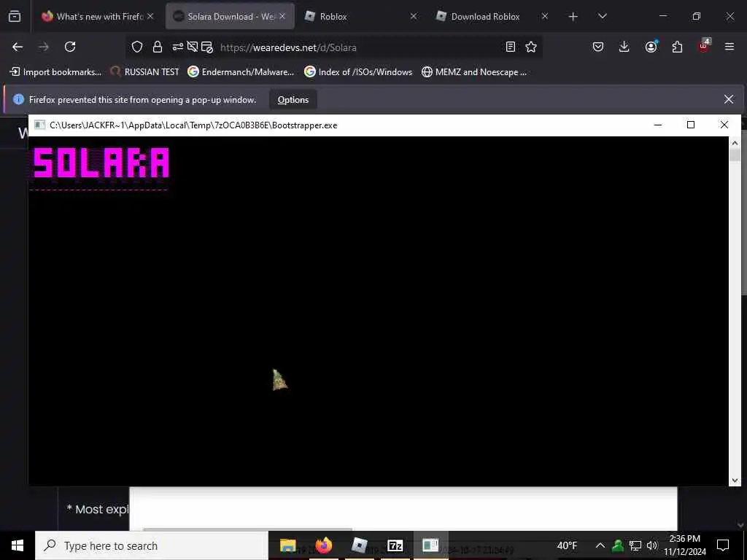Expand the list all tabs chevron
Viewport: 747px width, 560px height.
click(x=603, y=16)
